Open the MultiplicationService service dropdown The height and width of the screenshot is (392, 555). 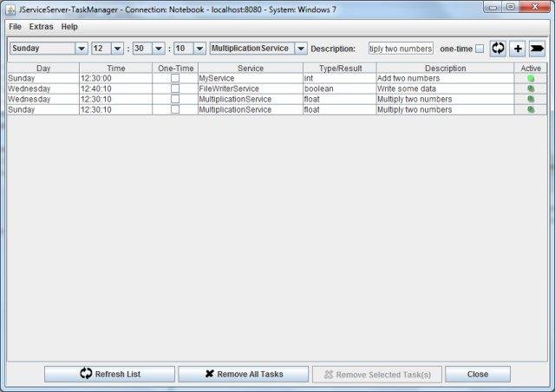pyautogui.click(x=258, y=49)
